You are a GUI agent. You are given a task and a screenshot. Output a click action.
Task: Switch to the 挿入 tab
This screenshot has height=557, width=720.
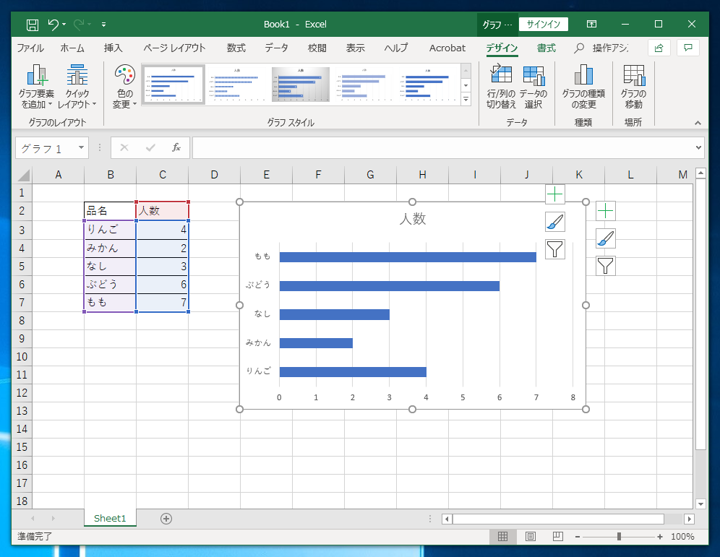click(x=113, y=48)
